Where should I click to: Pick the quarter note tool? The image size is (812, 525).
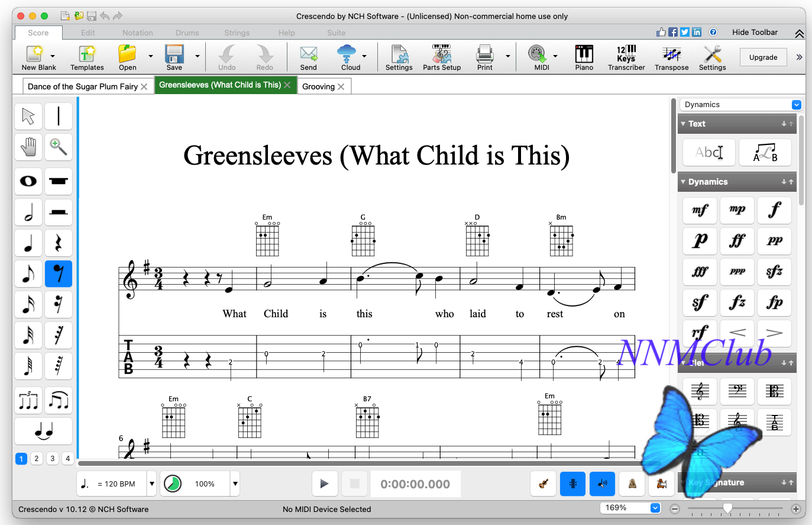pos(28,243)
